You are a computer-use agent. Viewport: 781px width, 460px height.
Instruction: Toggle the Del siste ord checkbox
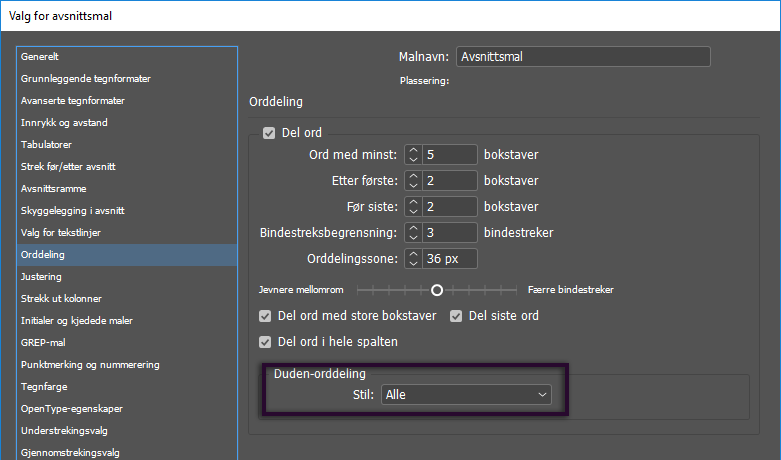click(x=456, y=316)
